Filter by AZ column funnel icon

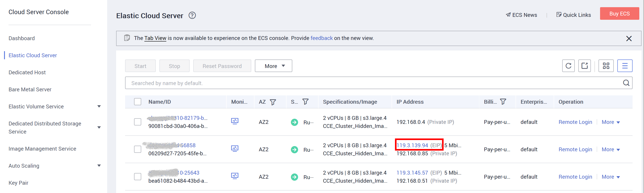(x=273, y=102)
